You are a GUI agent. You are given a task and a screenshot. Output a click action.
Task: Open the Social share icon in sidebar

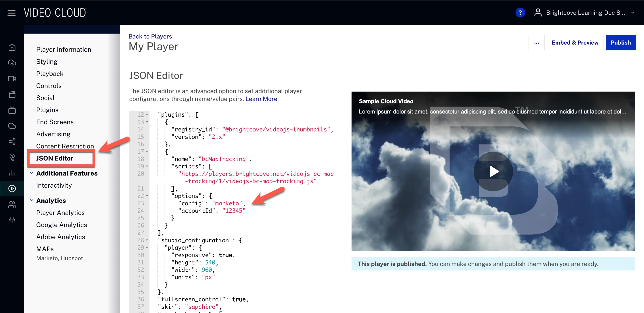coord(12,141)
